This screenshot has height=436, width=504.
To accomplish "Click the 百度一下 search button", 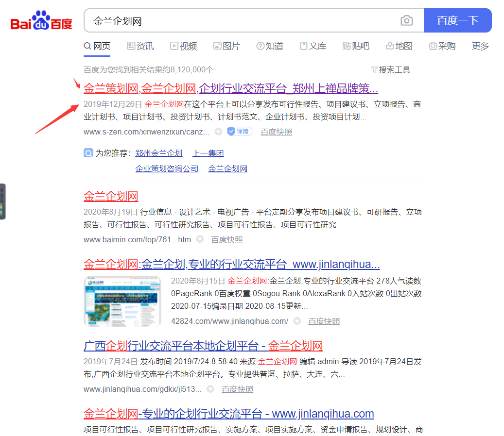I will pyautogui.click(x=457, y=20).
